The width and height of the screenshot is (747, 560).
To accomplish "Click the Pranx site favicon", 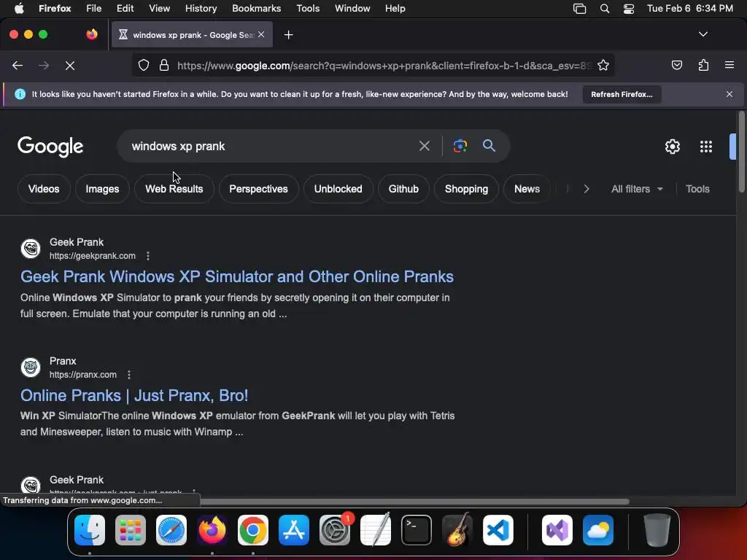I will pyautogui.click(x=31, y=367).
